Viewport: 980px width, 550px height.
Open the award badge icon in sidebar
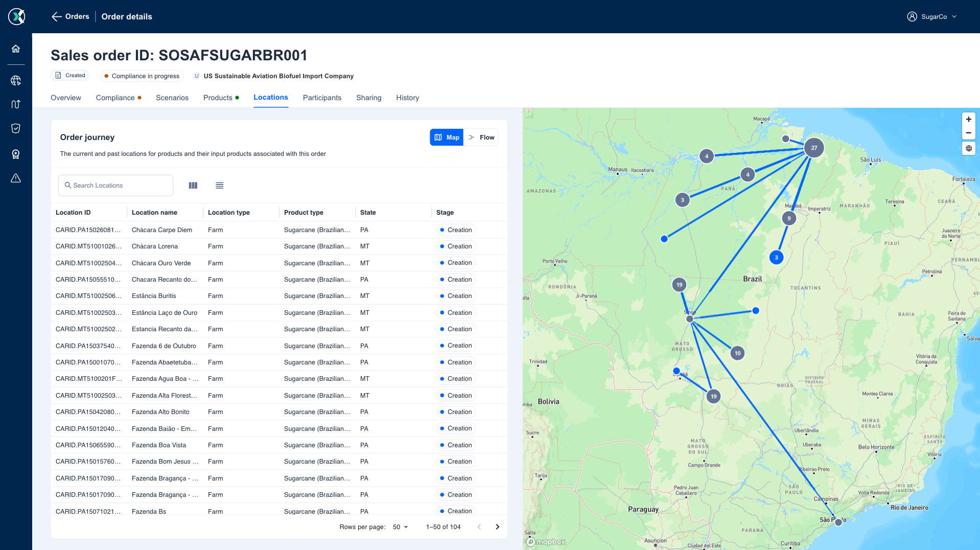point(16,154)
